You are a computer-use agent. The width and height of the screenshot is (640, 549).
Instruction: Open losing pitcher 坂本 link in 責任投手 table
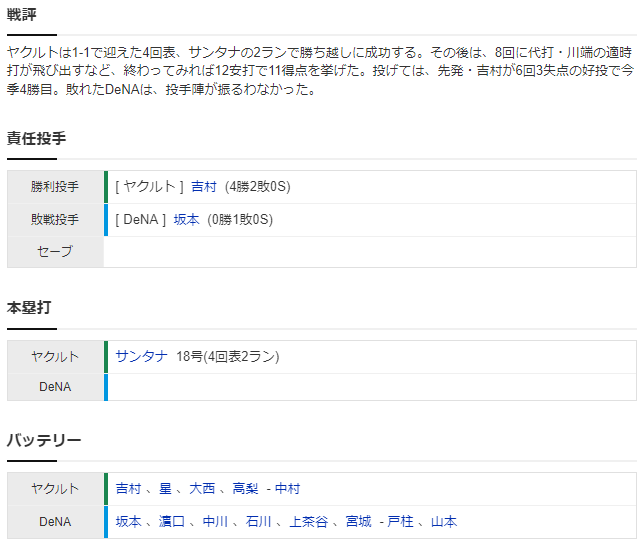point(187,220)
